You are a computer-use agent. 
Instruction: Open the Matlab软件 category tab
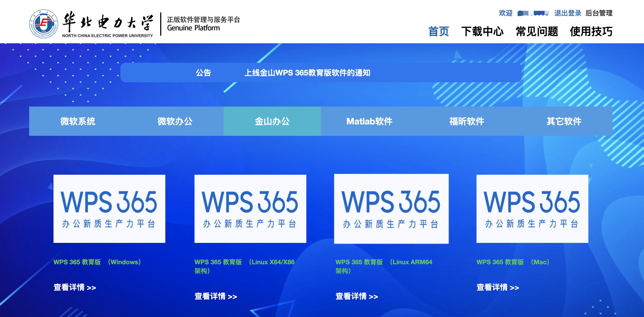[x=370, y=121]
